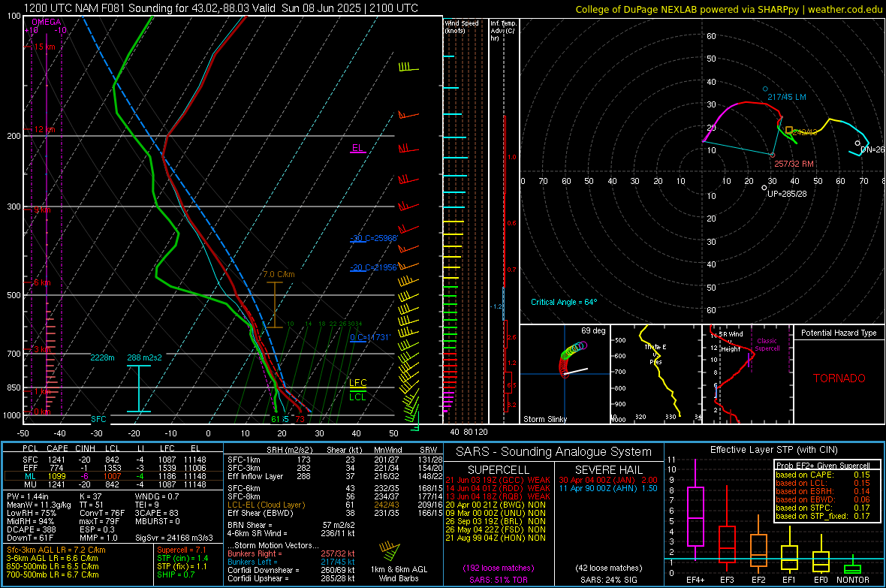Click the magenta EL label on skew-T

357,148
